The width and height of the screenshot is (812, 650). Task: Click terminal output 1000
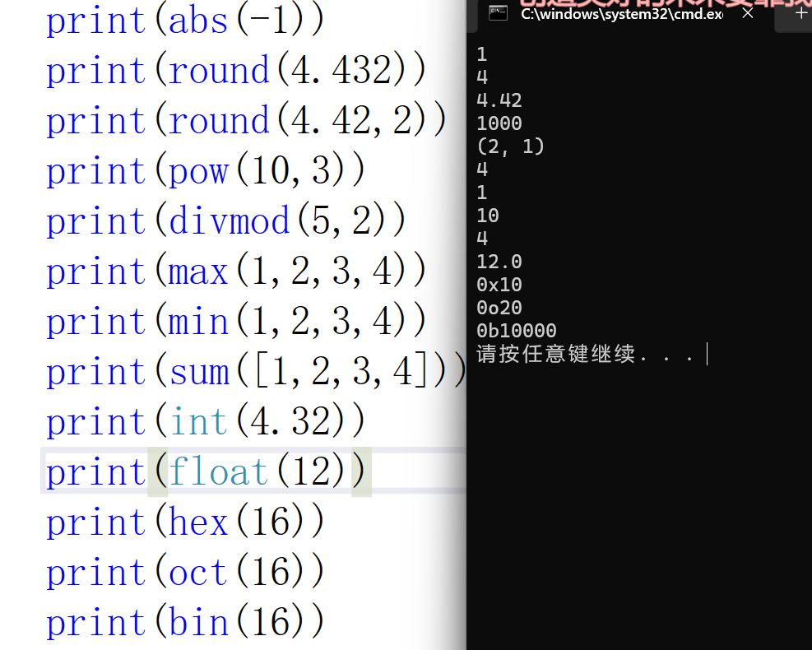point(499,123)
